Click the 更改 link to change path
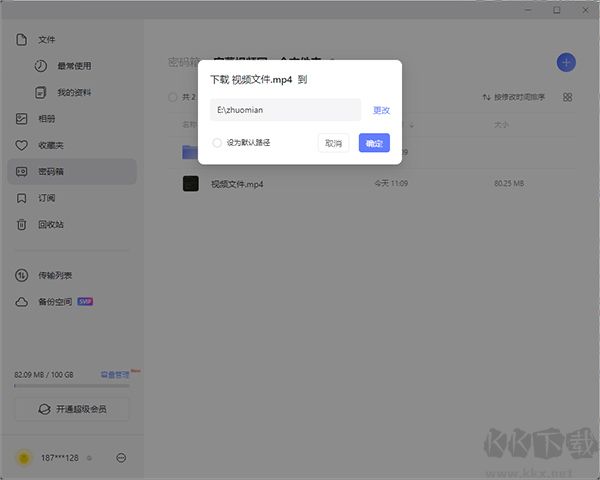 click(381, 110)
